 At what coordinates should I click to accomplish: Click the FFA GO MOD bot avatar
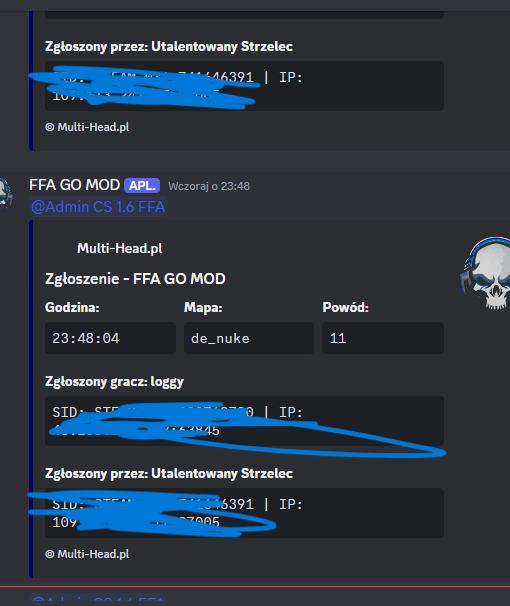[5, 194]
